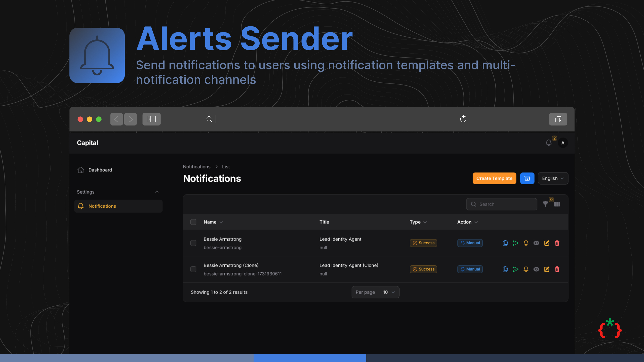Open Dashboard in the sidebar
644x362 pixels.
pos(100,170)
